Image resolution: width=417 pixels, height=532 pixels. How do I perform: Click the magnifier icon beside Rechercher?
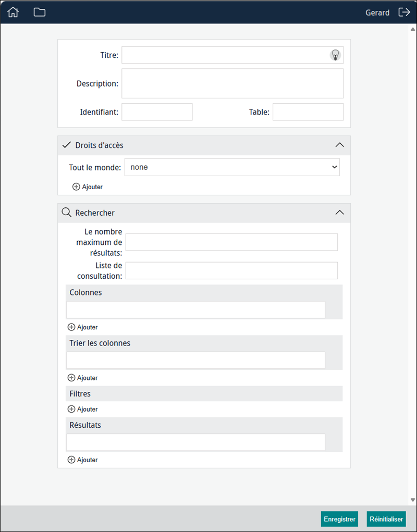tap(67, 213)
